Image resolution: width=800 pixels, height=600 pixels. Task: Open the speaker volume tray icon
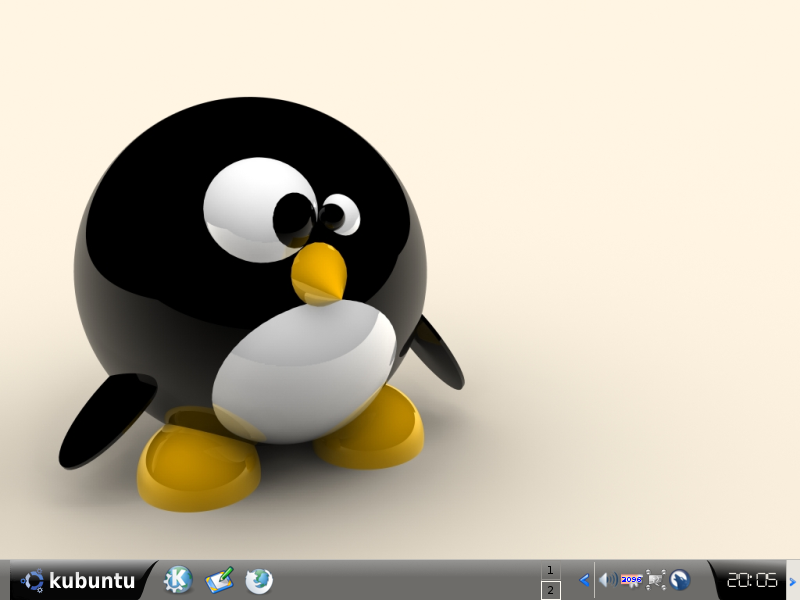point(608,580)
